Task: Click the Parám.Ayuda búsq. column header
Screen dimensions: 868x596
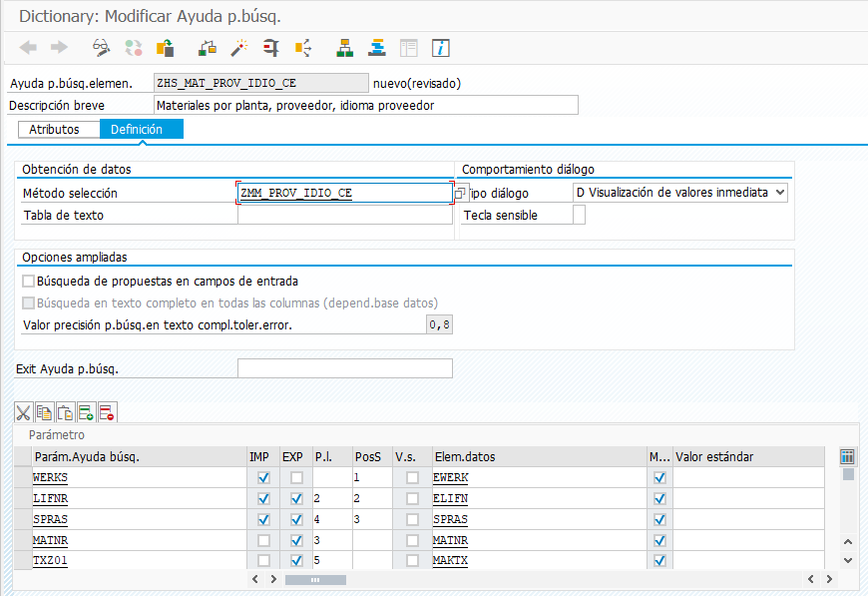Action: 139,457
